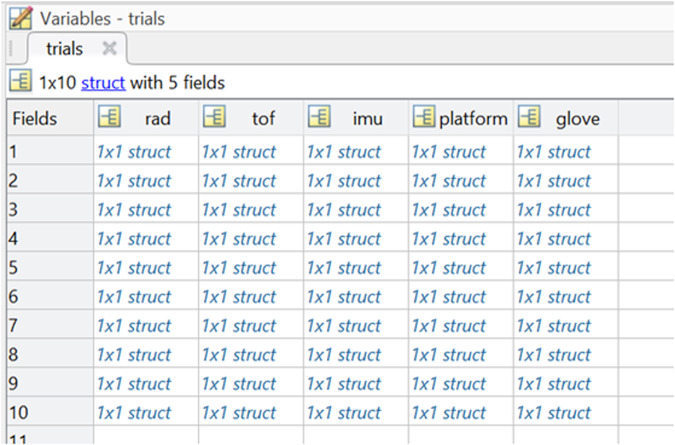Click the struct icon beside the imu field
675x445 pixels.
[x=318, y=118]
